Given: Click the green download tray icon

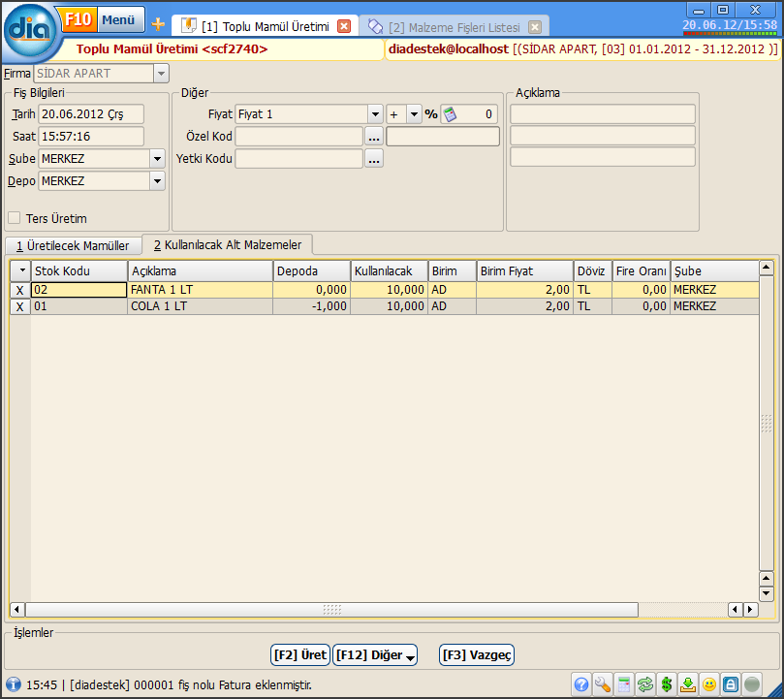Looking at the screenshot, I should click(688, 684).
